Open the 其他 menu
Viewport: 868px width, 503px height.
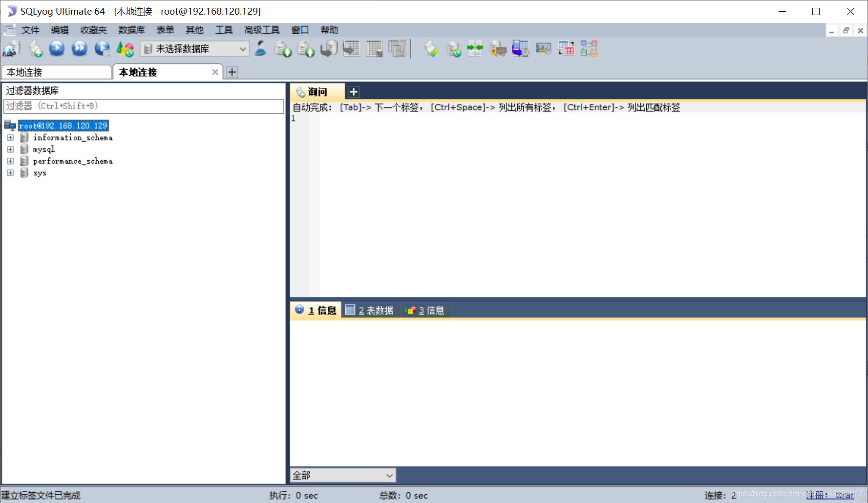click(x=194, y=30)
